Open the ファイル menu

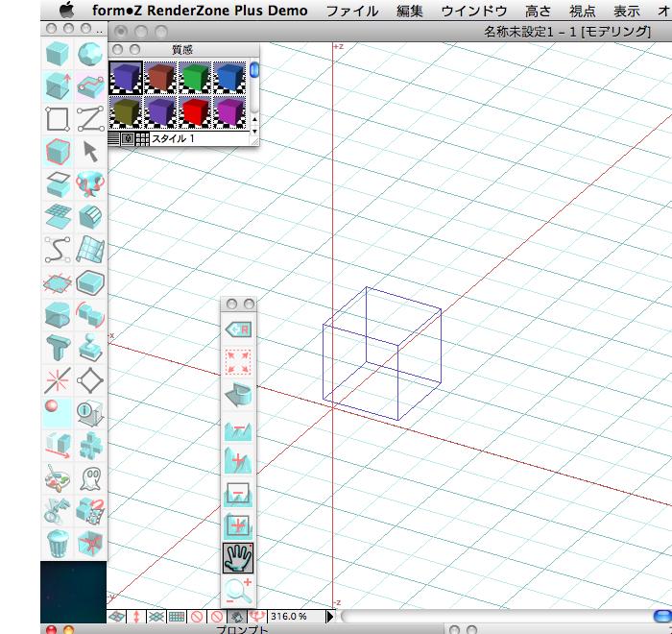click(352, 11)
